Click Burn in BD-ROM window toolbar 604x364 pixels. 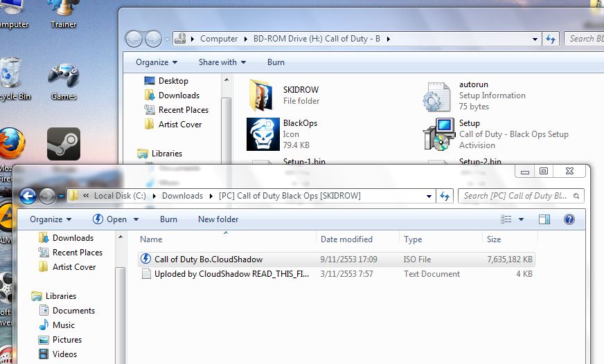276,62
